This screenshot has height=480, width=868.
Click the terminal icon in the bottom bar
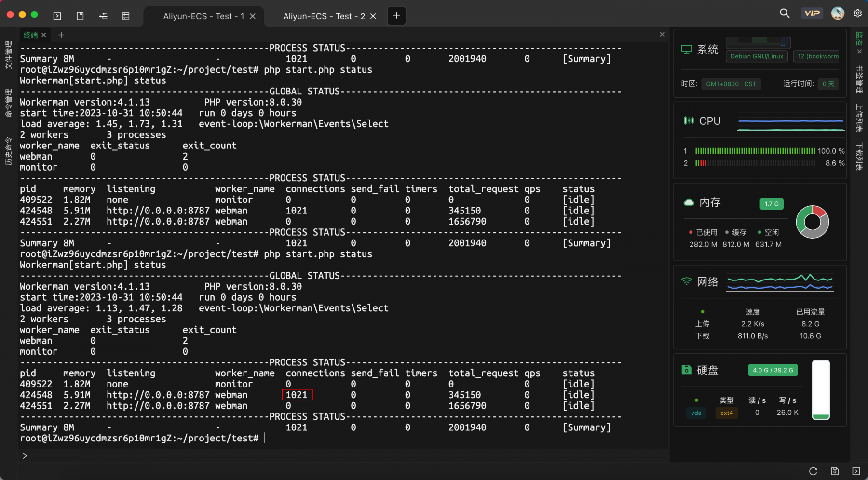point(856,471)
